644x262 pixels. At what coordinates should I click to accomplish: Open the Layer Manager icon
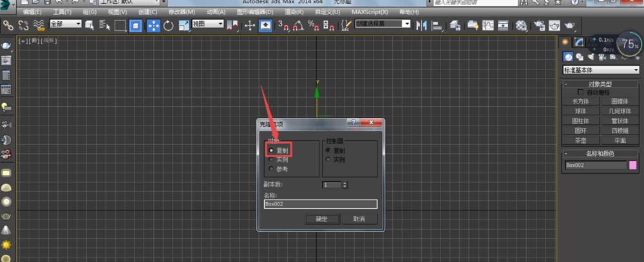pyautogui.click(x=455, y=26)
